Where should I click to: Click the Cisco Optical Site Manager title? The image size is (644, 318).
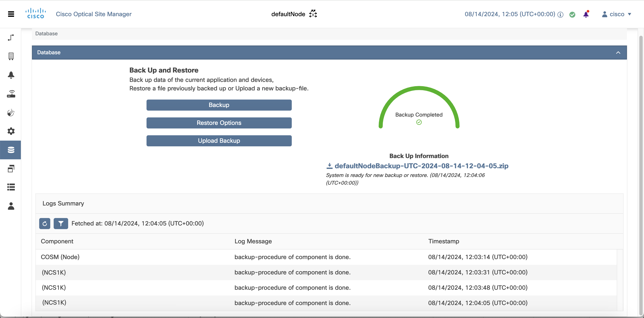[94, 14]
